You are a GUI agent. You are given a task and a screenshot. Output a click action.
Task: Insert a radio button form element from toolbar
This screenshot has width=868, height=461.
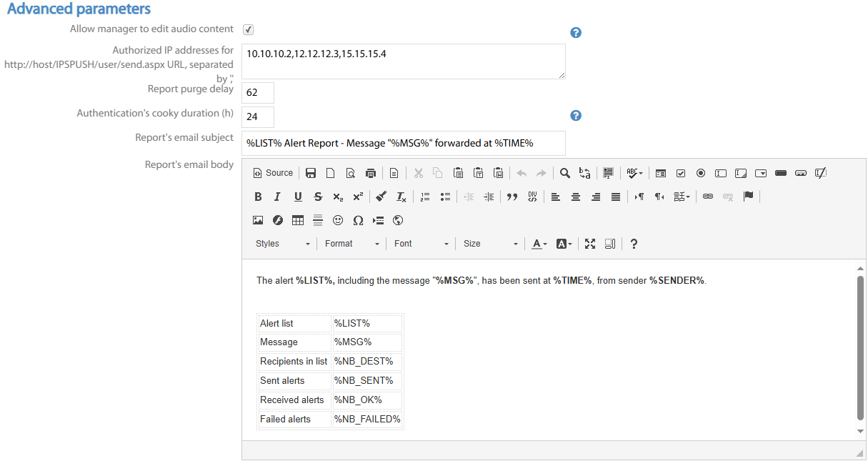(x=701, y=173)
